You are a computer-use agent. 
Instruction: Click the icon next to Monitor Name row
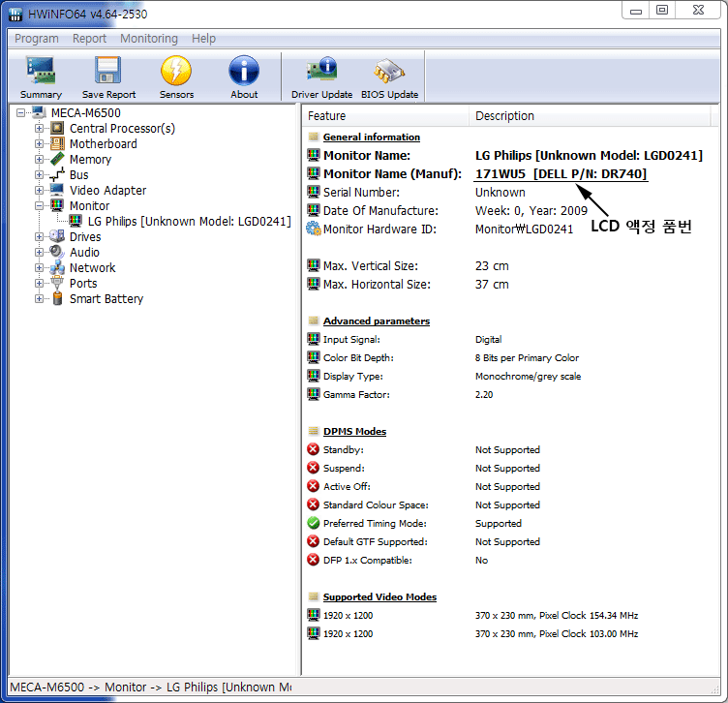[x=314, y=155]
